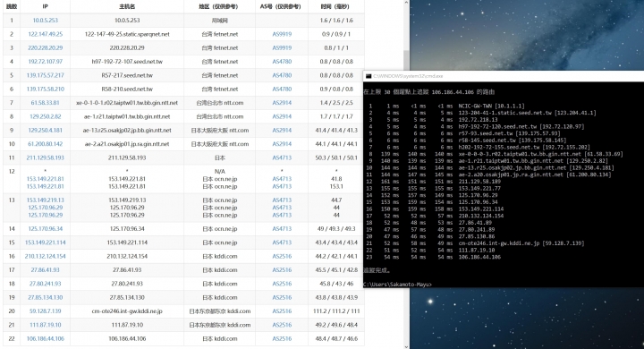Click the NCIC-GW-TWN [10.1.1.1] line in cmd

coord(491,106)
